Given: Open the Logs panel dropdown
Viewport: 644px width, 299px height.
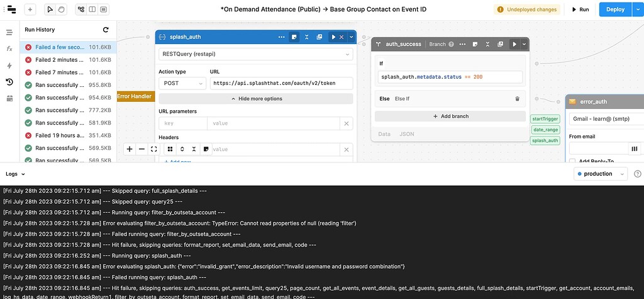Looking at the screenshot, I should [x=15, y=174].
